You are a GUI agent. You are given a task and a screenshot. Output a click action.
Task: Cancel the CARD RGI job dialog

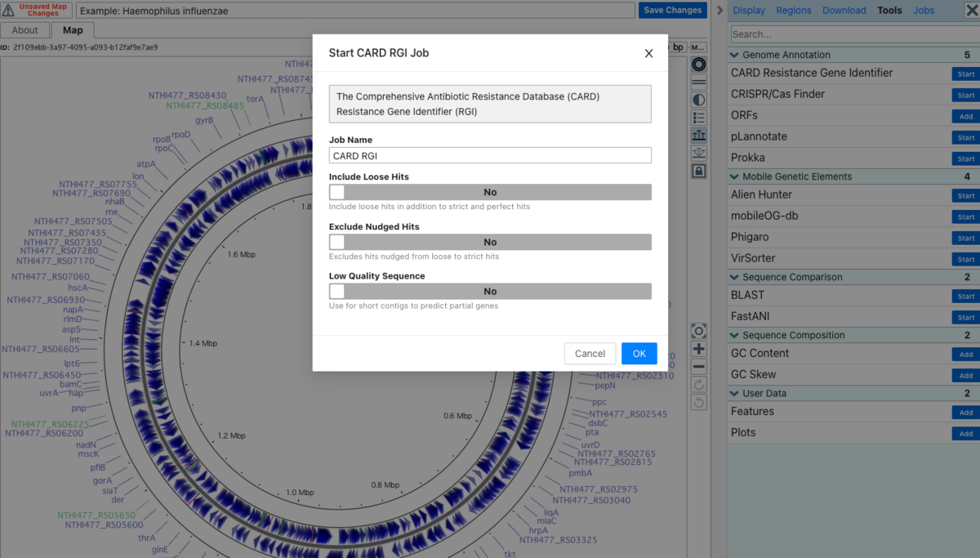[x=590, y=353]
